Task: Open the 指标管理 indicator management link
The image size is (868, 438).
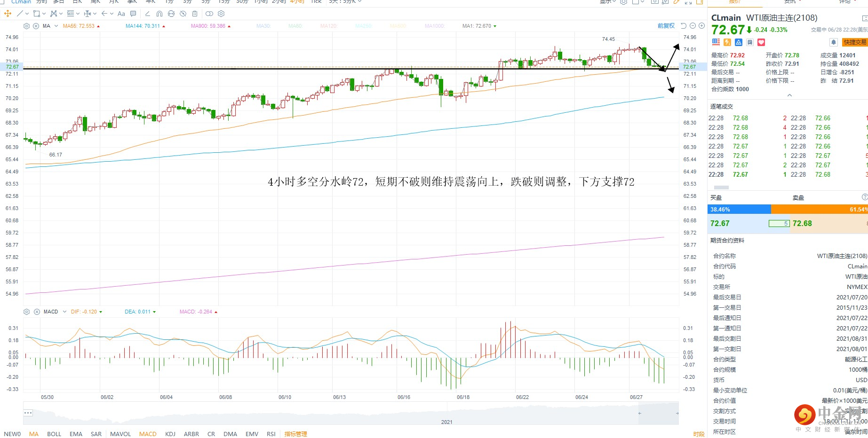Action: (295, 434)
